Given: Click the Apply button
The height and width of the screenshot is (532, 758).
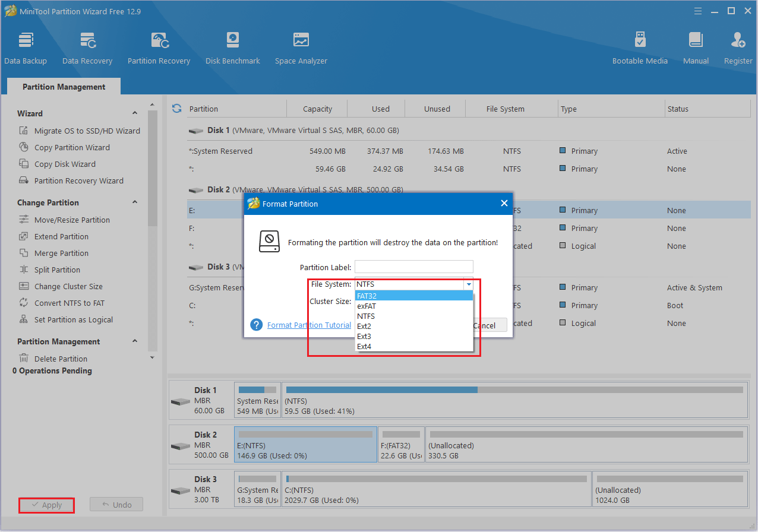Looking at the screenshot, I should (x=46, y=505).
